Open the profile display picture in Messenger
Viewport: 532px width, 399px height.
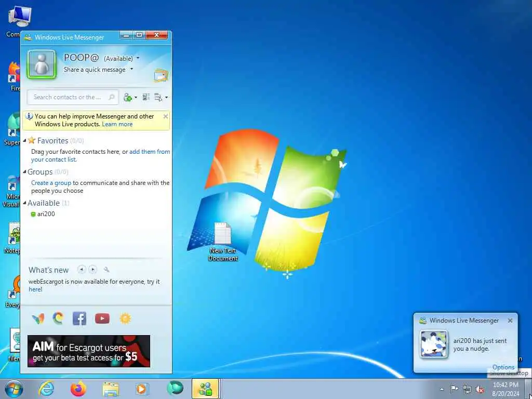tap(42, 64)
